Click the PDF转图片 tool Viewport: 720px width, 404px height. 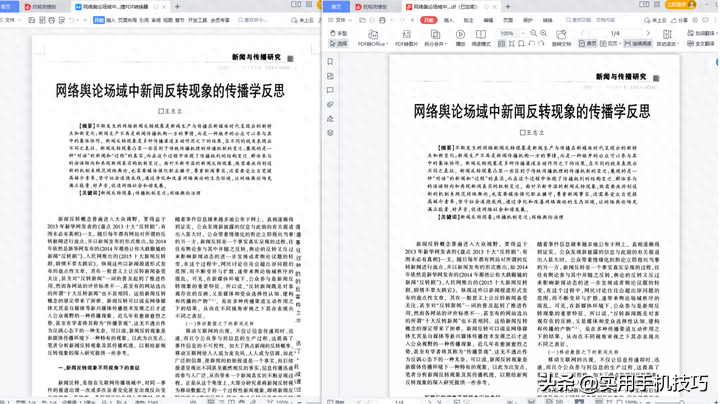[406, 38]
